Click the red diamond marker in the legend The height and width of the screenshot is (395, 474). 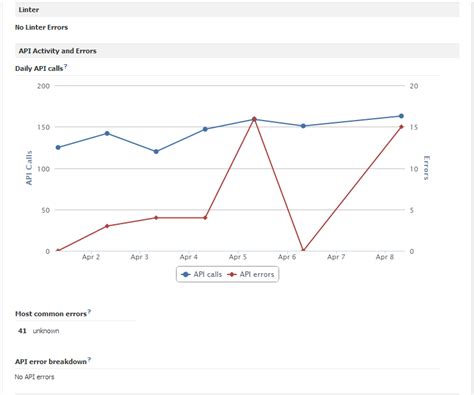[232, 275]
